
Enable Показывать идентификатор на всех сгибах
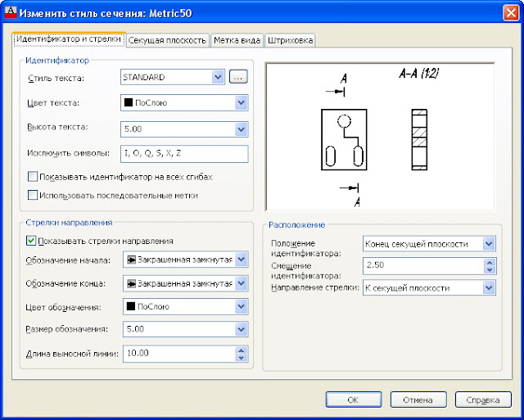[x=33, y=176]
